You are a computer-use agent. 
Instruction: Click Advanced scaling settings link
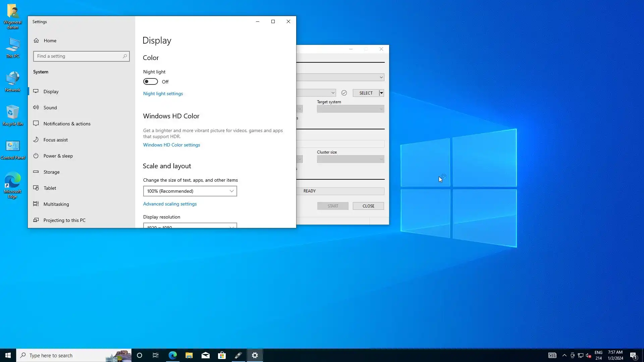click(170, 204)
